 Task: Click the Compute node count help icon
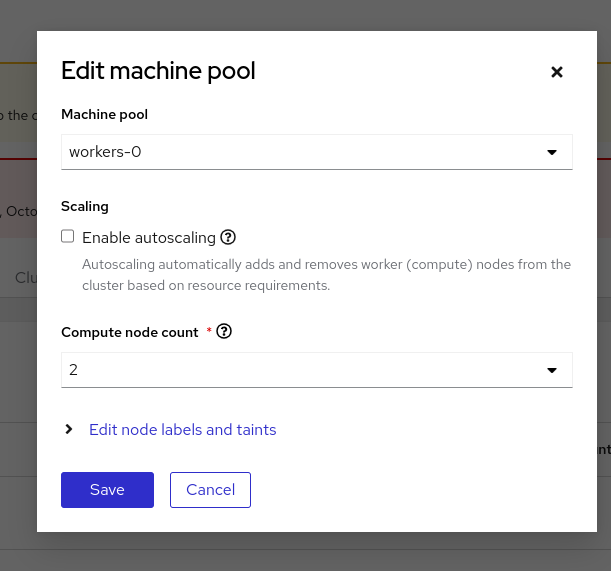click(x=224, y=332)
